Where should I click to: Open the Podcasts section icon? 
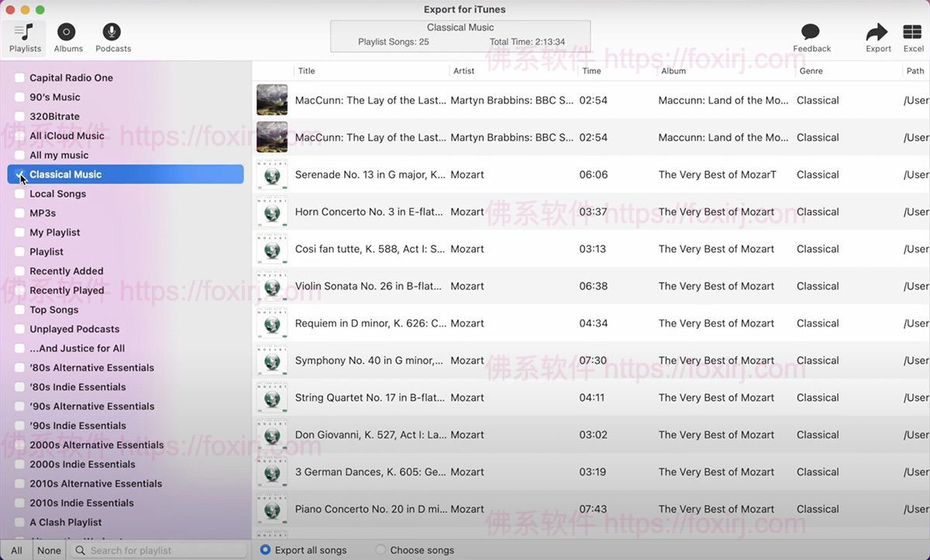pos(111,33)
